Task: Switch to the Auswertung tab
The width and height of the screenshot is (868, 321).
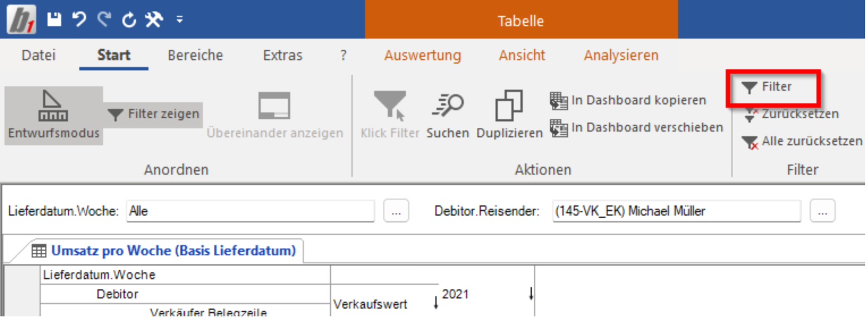Action: click(x=423, y=55)
